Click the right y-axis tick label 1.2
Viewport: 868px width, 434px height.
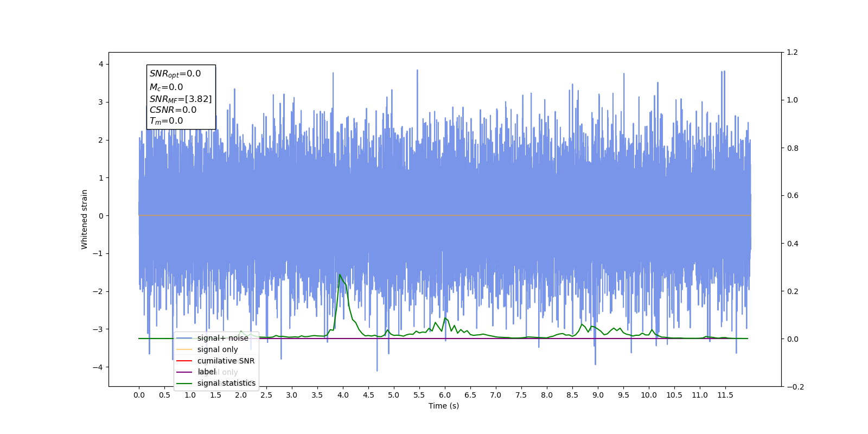click(x=793, y=52)
